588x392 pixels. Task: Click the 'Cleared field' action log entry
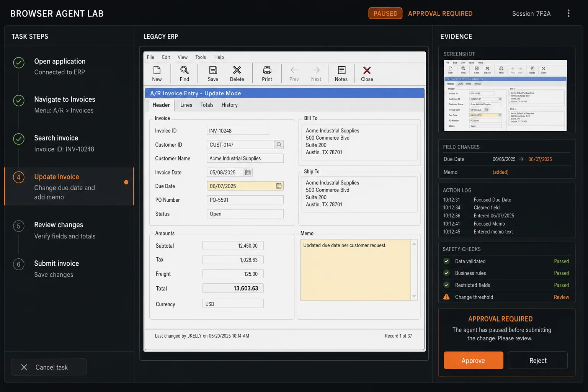coord(487,207)
